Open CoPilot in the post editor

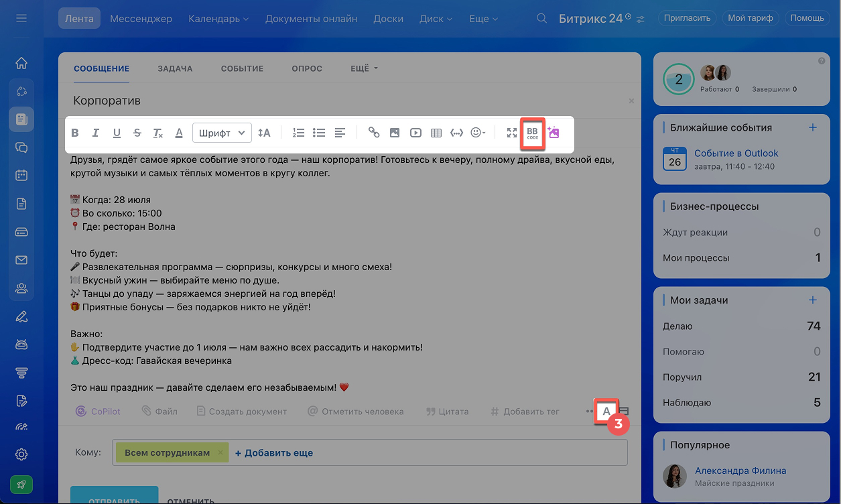click(x=98, y=411)
